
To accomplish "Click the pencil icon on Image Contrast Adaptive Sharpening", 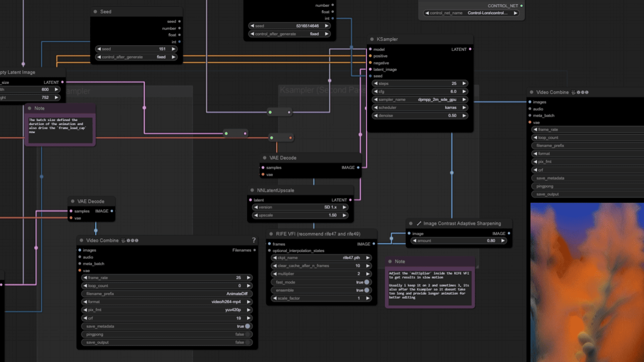I will pos(419,224).
